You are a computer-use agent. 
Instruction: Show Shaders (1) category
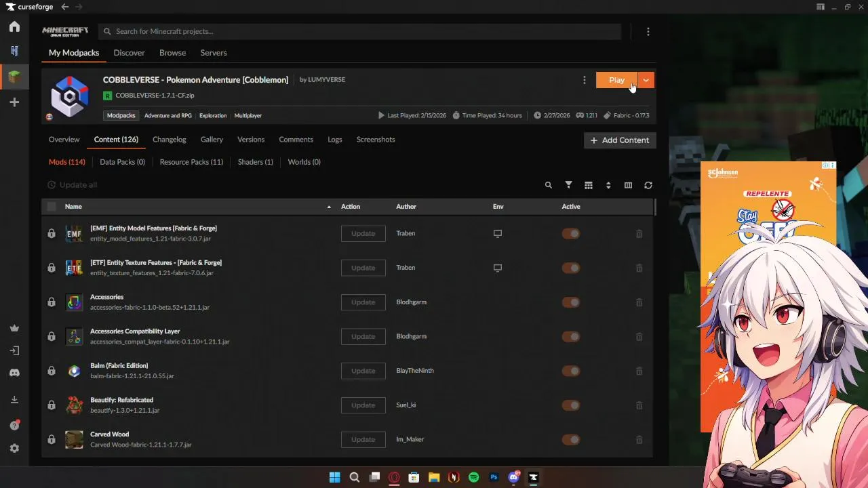[x=256, y=162]
